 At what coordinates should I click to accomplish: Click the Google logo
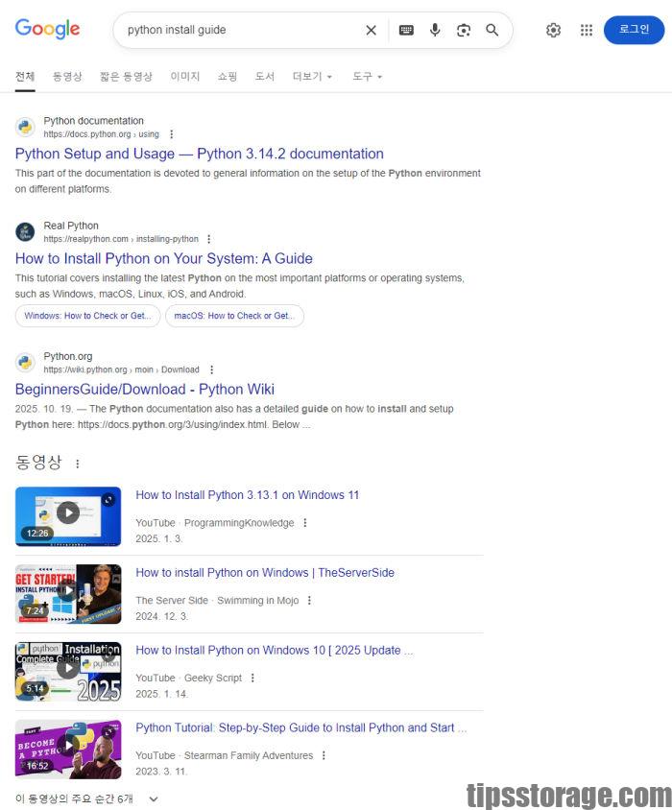pyautogui.click(x=47, y=29)
